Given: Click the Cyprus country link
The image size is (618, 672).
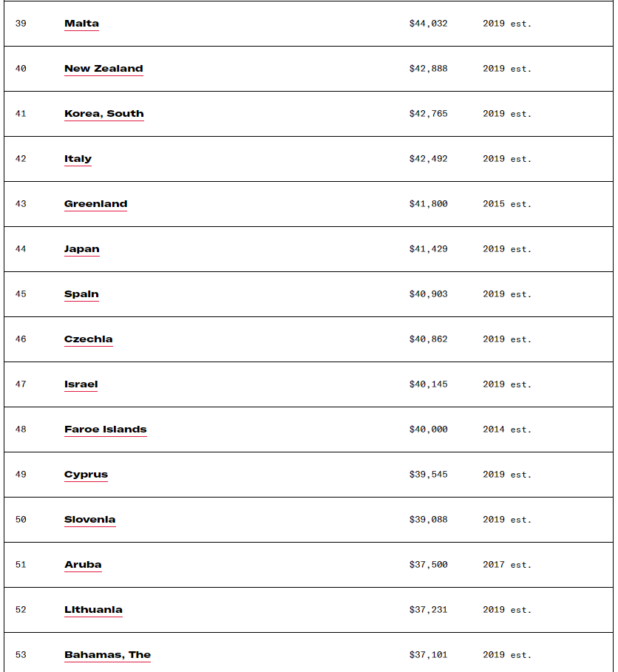Looking at the screenshot, I should click(x=86, y=475).
